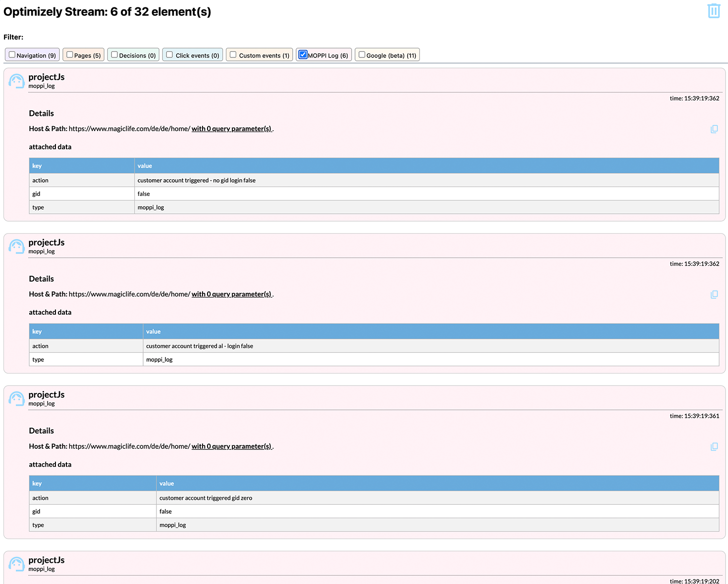
Task: Click the avatar icon of the second log entry
Action: pyautogui.click(x=16, y=246)
